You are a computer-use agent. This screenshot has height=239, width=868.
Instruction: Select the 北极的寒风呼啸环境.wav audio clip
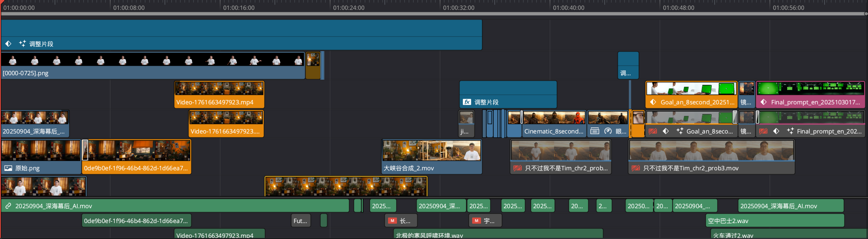(x=498, y=235)
